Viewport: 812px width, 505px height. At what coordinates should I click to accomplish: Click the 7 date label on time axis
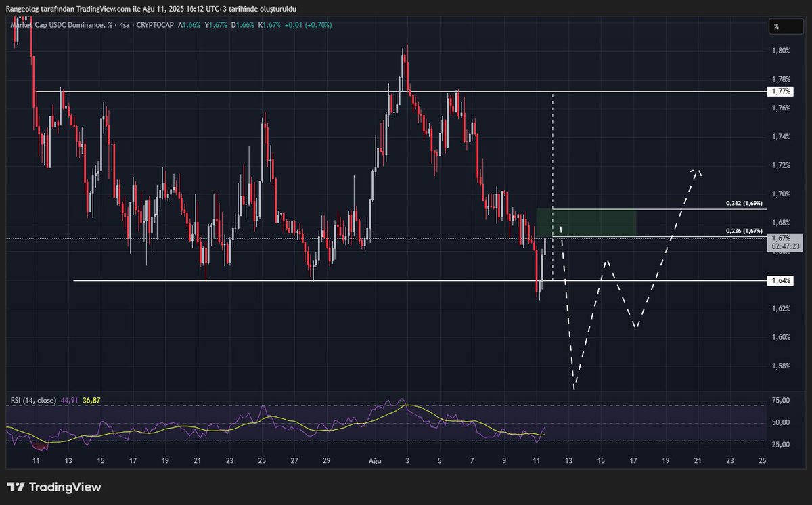[472, 461]
